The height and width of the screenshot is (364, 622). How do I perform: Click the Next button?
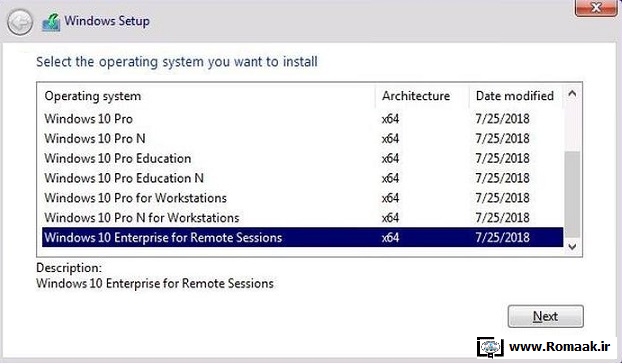[545, 316]
